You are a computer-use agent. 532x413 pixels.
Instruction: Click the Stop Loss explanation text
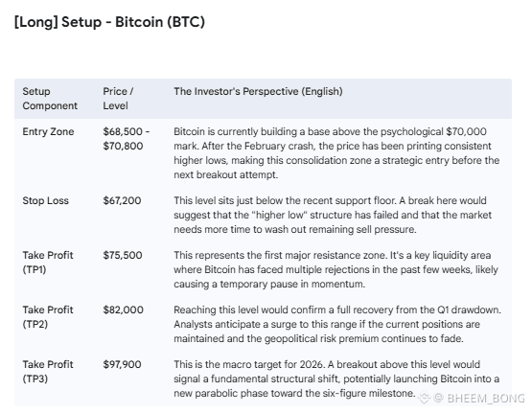[333, 215]
